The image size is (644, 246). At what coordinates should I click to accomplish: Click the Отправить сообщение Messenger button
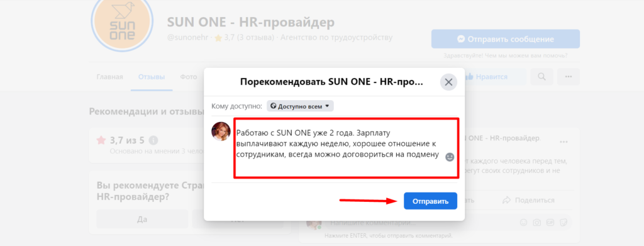pos(506,40)
